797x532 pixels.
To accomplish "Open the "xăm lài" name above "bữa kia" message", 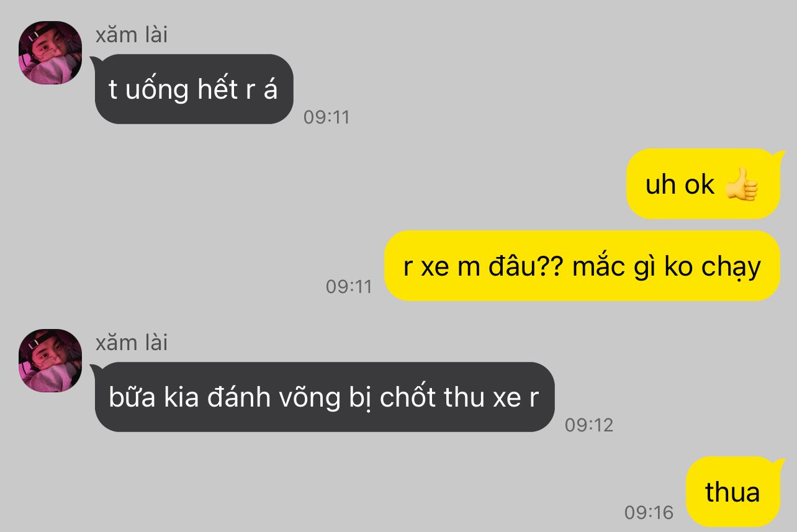I will [132, 343].
